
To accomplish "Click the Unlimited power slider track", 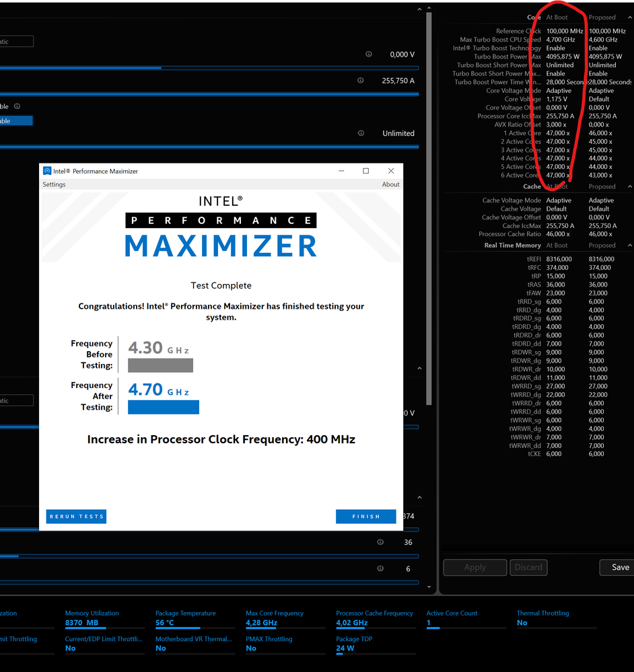I will pos(209,147).
